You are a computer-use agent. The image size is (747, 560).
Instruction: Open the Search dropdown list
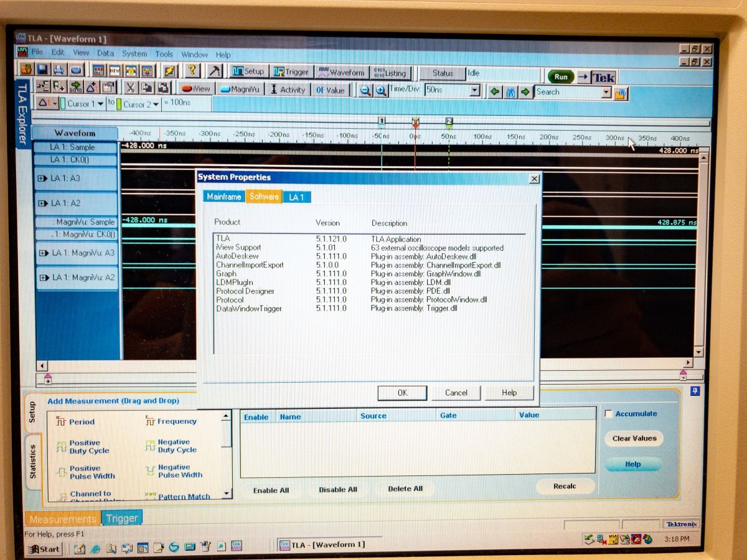(606, 93)
